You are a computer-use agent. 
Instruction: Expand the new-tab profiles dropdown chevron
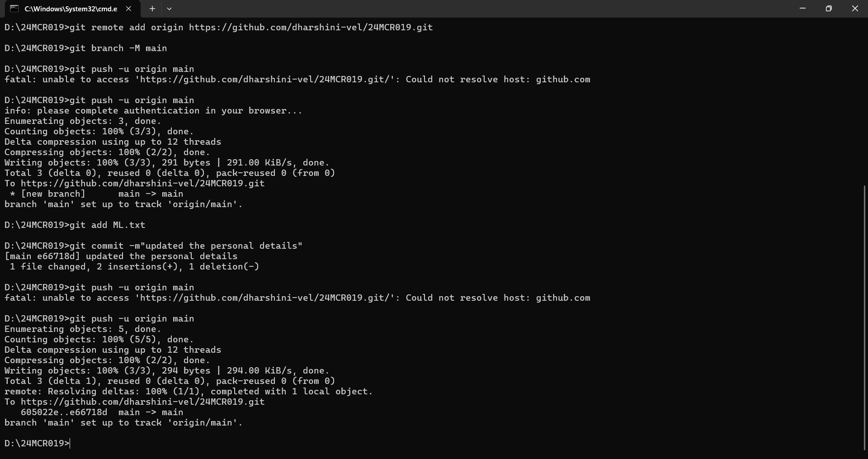(169, 9)
